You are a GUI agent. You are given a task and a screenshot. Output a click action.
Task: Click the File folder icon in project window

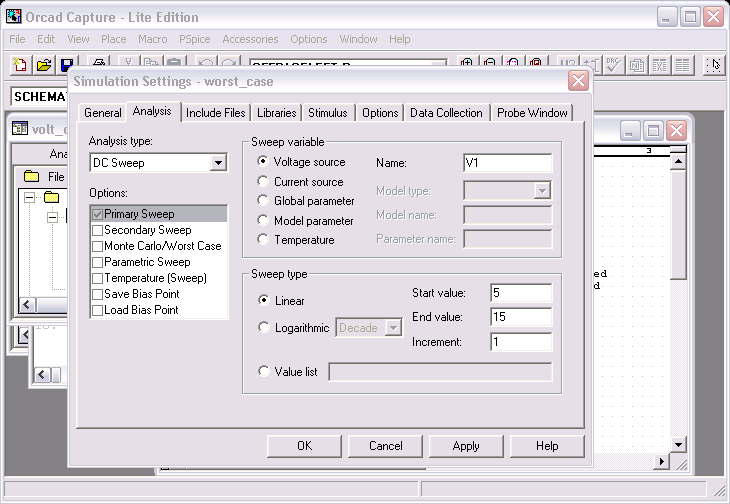click(31, 176)
